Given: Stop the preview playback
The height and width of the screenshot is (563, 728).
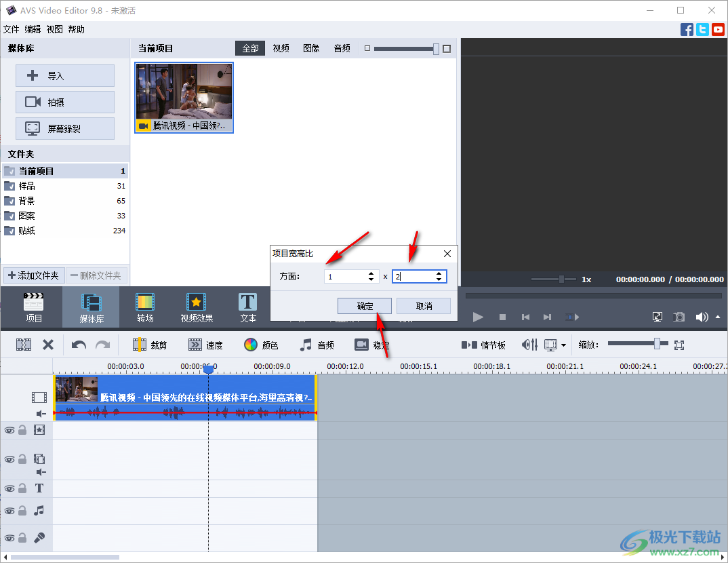Looking at the screenshot, I should coord(502,317).
